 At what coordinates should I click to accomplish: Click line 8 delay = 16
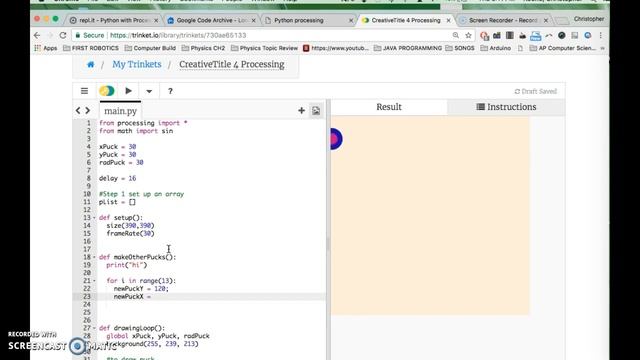coord(118,178)
